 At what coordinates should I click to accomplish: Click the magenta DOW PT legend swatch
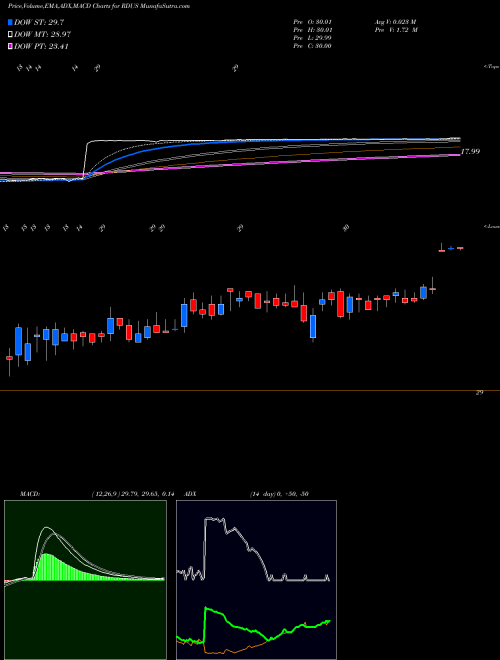(10, 46)
